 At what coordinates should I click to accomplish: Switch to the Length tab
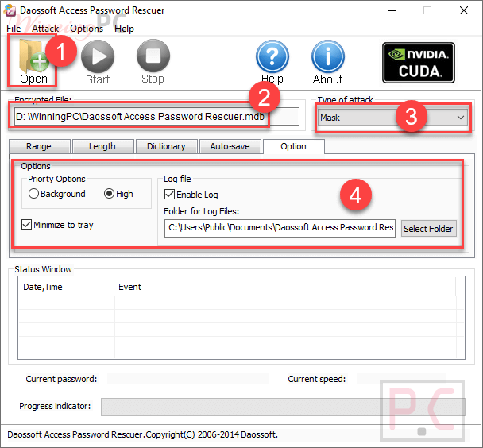tap(103, 146)
